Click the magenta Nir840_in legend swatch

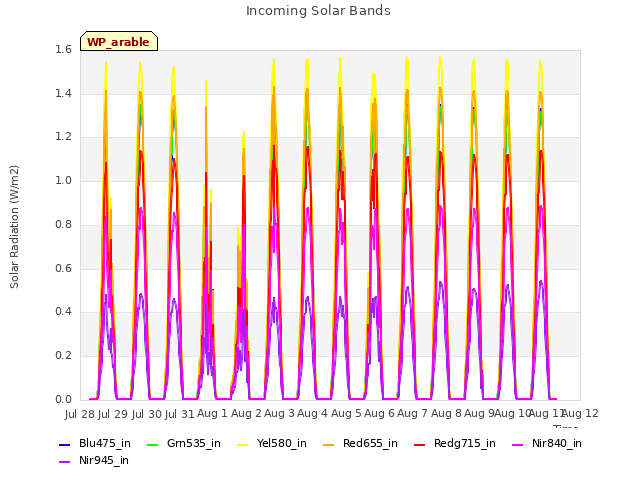click(518, 444)
